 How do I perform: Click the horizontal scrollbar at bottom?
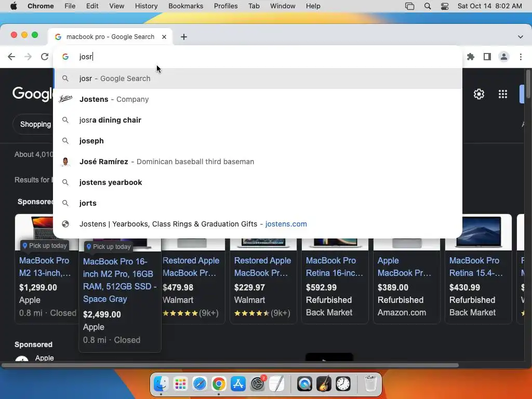pyautogui.click(x=230, y=365)
